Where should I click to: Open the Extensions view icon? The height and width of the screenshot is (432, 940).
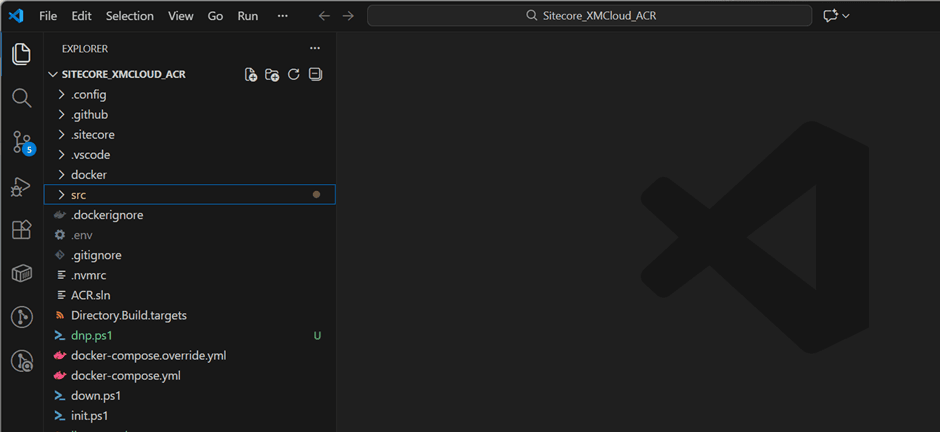point(21,230)
